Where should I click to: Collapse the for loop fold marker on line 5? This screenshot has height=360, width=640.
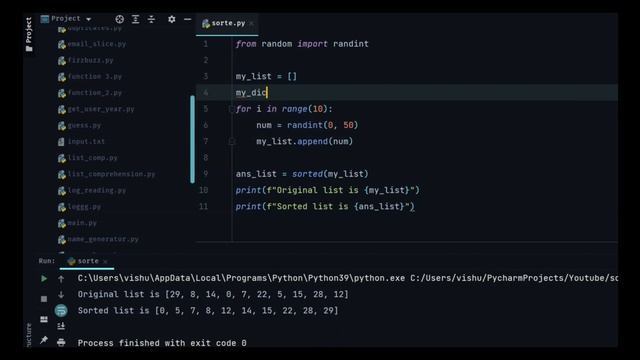tap(231, 109)
